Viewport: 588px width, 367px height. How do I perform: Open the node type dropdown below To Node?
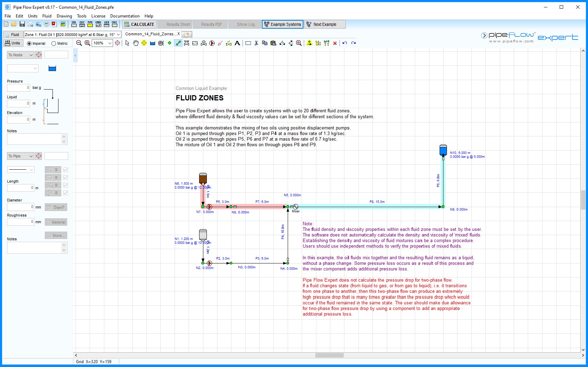coord(22,69)
